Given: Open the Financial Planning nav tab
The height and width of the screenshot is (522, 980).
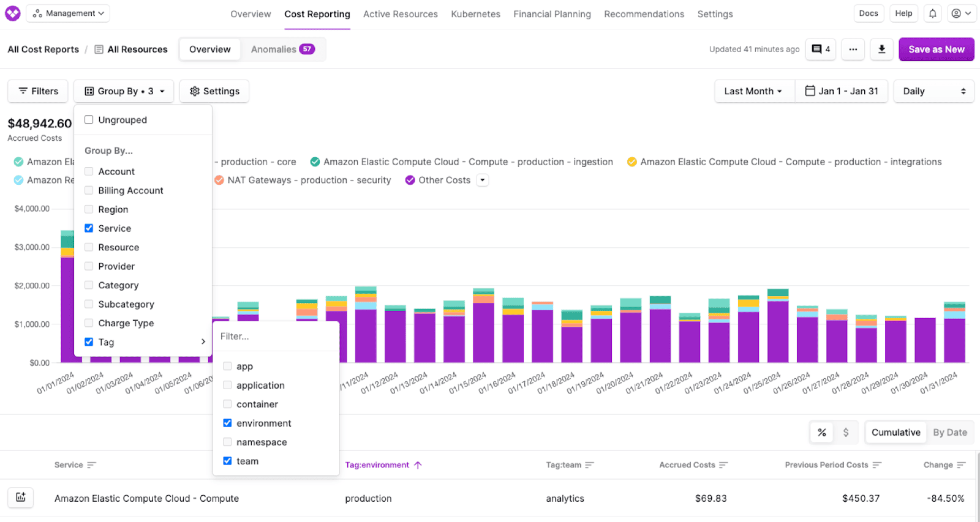Looking at the screenshot, I should (x=552, y=14).
